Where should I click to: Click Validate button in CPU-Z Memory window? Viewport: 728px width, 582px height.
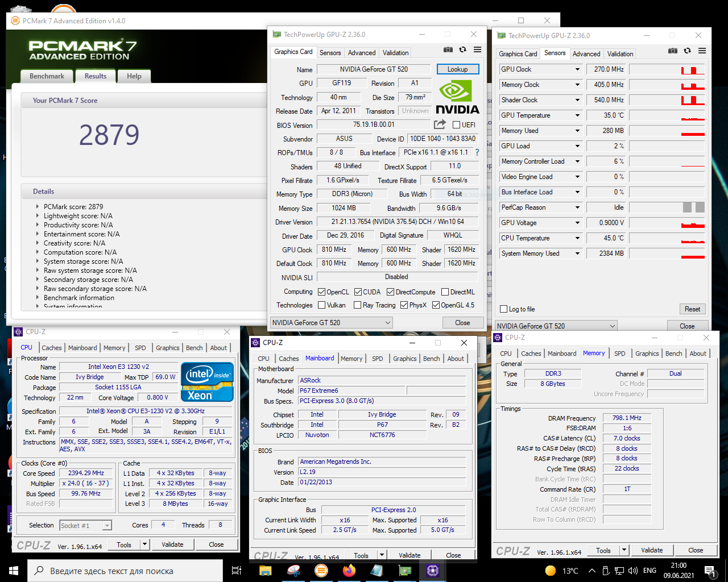pyautogui.click(x=652, y=550)
